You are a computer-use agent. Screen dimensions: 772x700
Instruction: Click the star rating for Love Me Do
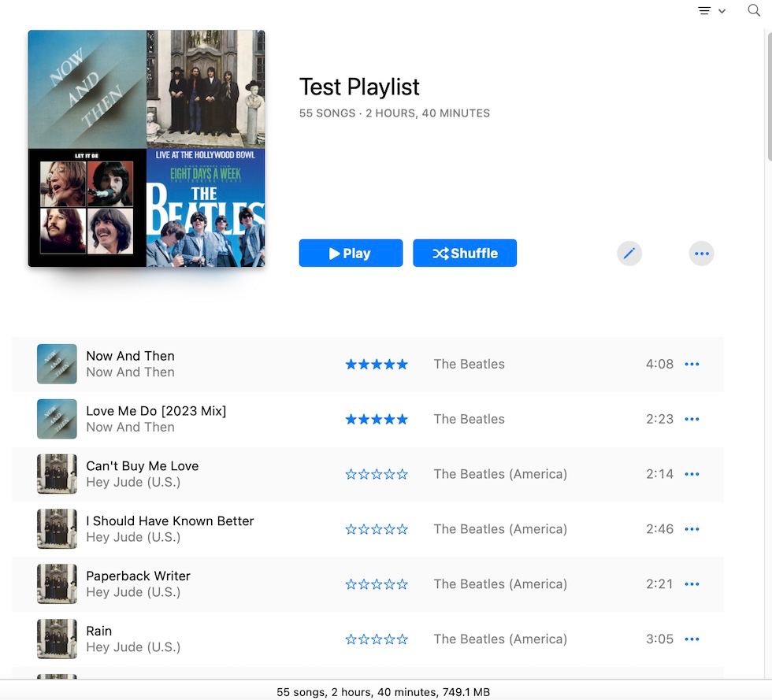pos(377,420)
